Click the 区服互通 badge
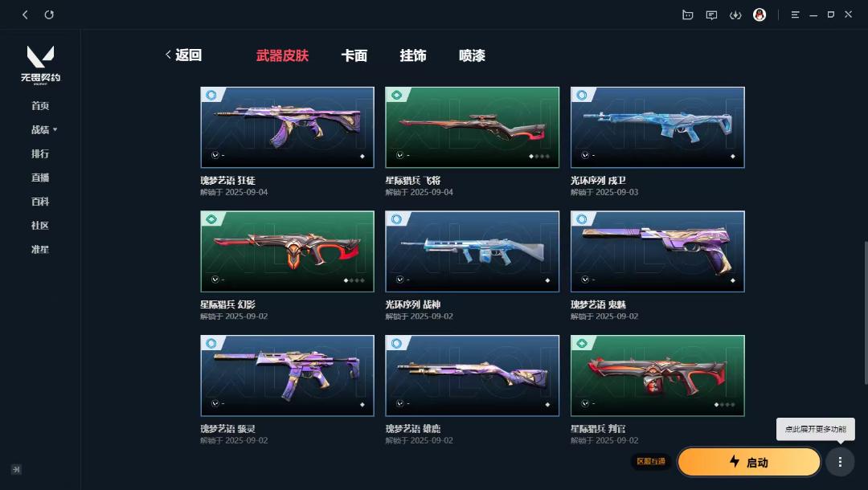The height and width of the screenshot is (490, 868). pyautogui.click(x=651, y=461)
